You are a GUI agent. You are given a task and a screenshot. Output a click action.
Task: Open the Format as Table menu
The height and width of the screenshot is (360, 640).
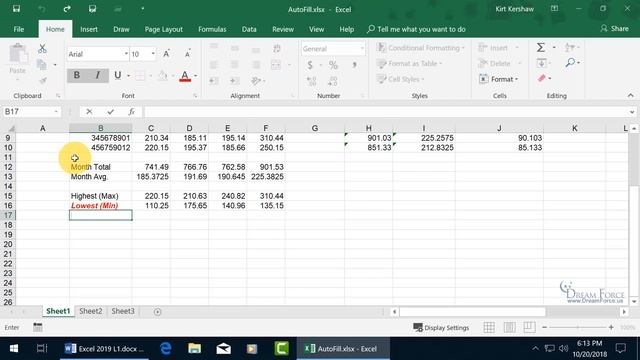point(409,64)
